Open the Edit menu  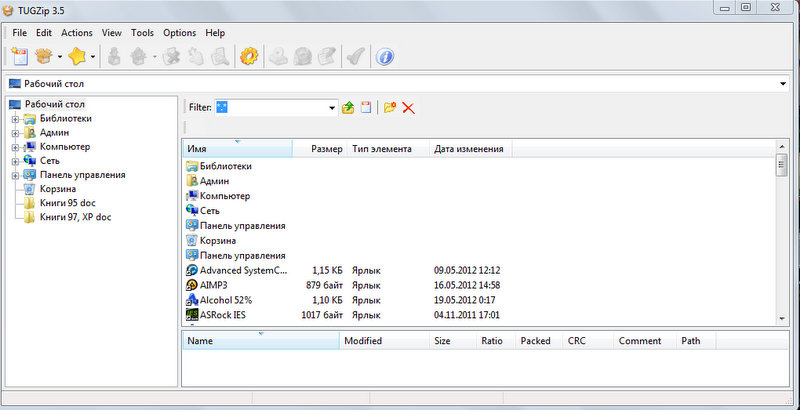[44, 33]
